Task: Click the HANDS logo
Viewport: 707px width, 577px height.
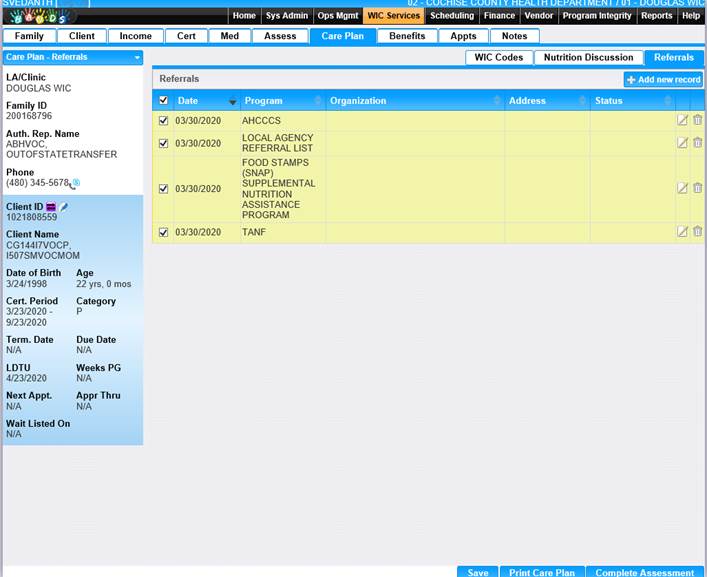Action: (x=40, y=17)
